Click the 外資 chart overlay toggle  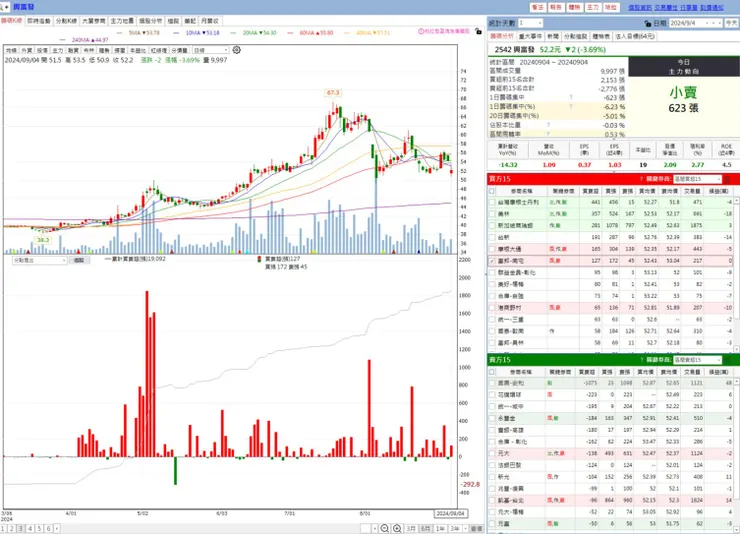pyautogui.click(x=26, y=50)
